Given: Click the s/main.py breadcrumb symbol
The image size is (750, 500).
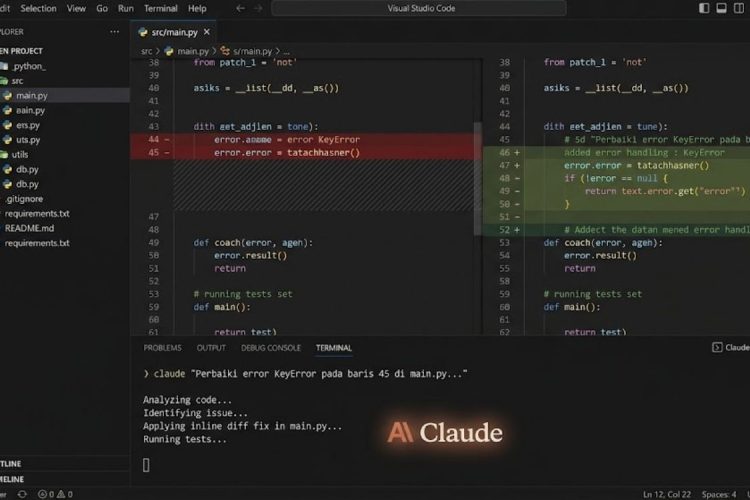Looking at the screenshot, I should (253, 51).
